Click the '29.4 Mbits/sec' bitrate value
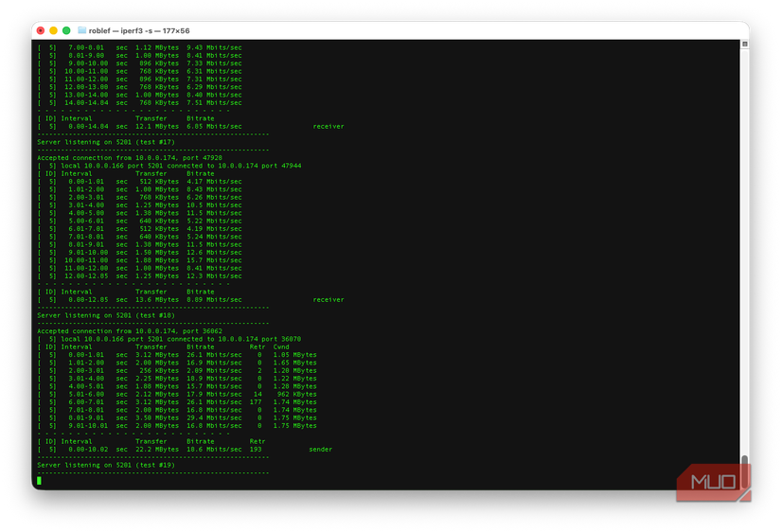 point(214,417)
